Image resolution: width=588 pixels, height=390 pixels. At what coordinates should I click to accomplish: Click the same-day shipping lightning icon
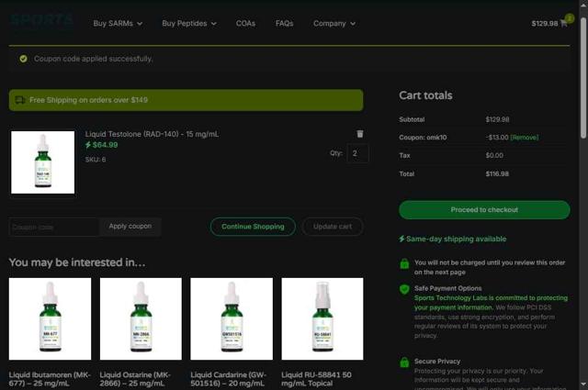[x=401, y=239]
